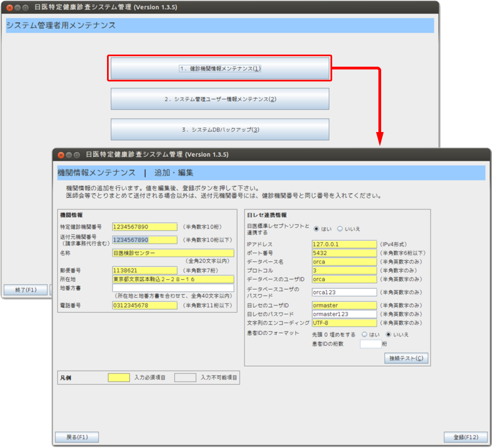
Task: Minimize the back システム管理者用メンテナンス window
Action: [x=17, y=8]
